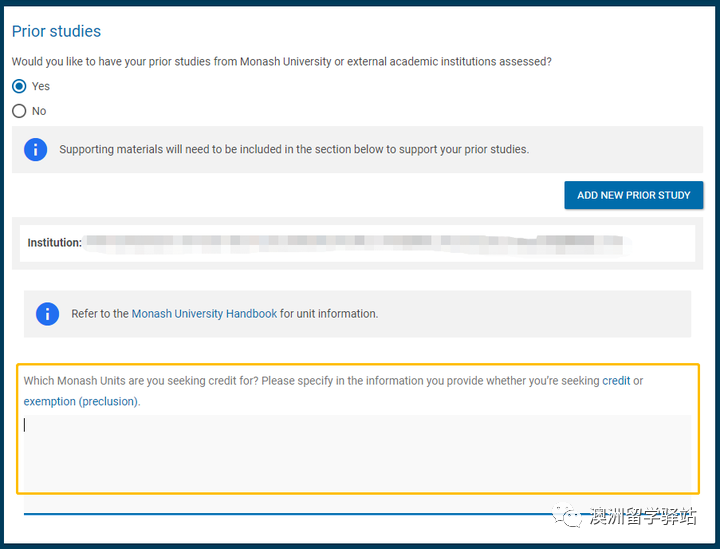Click the Prior studies heading
720x549 pixels.
pyautogui.click(x=56, y=32)
